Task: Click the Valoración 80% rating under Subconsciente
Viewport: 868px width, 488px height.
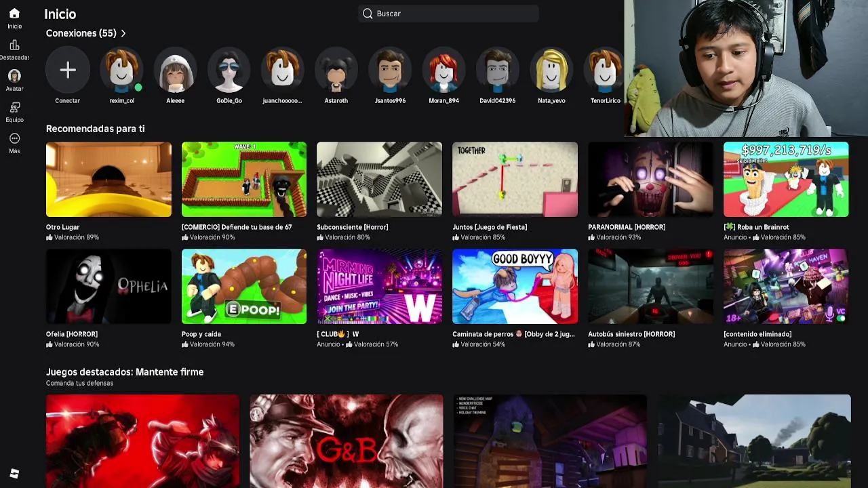Action: 343,237
